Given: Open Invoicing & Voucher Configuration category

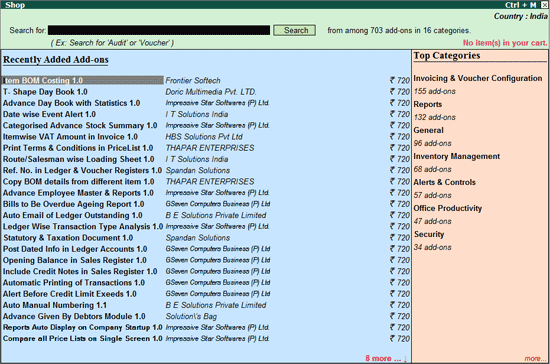Looking at the screenshot, I should tap(478, 78).
